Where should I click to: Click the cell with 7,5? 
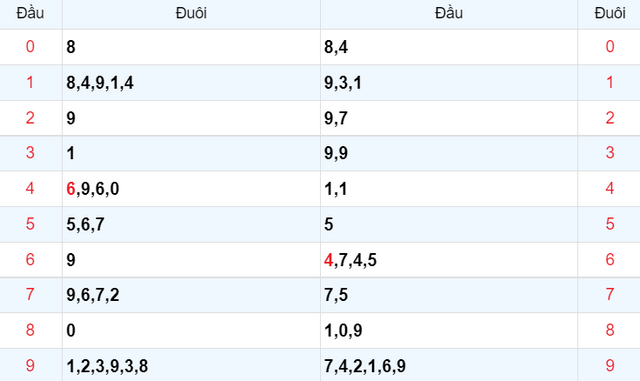coord(449,295)
